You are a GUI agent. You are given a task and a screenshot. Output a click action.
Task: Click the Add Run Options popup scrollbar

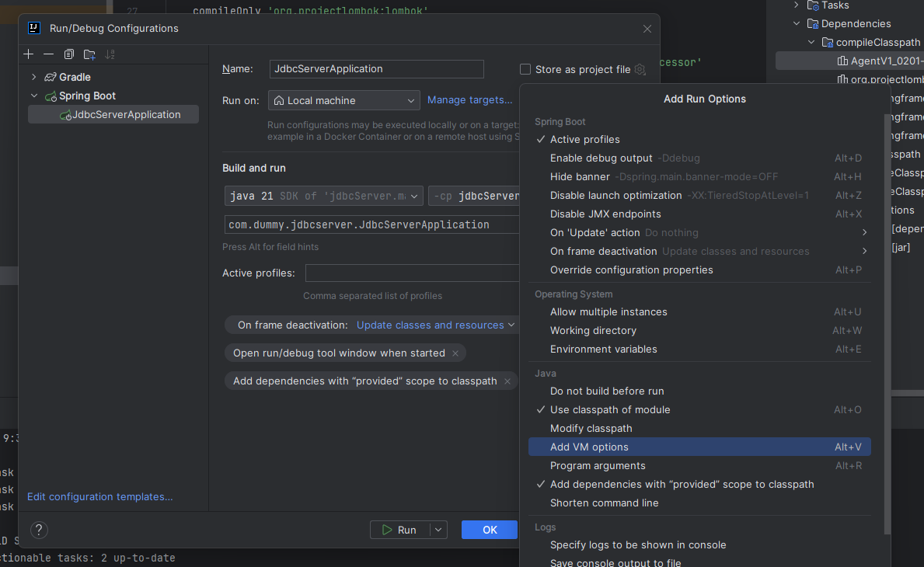pos(887,324)
